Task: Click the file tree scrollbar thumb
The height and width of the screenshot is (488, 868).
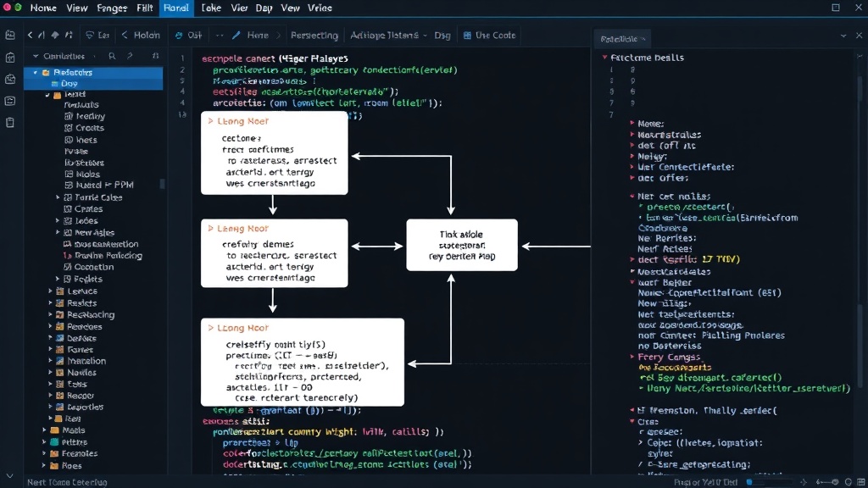Action: (162, 184)
